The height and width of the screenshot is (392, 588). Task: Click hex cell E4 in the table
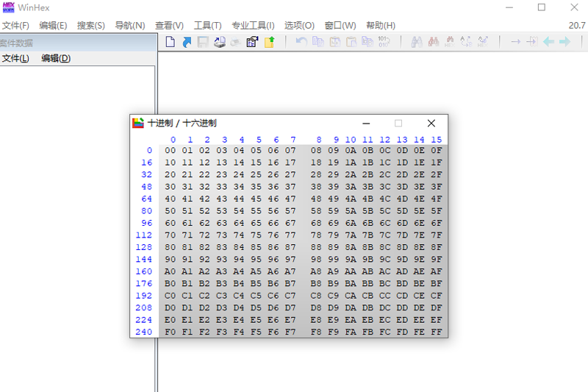click(x=239, y=320)
